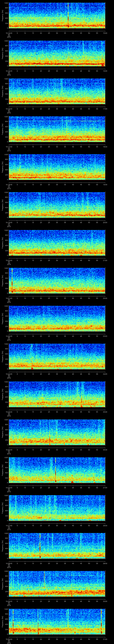Click the 19:17:00 start time label
The image size is (114, 644).
[x=9, y=147]
